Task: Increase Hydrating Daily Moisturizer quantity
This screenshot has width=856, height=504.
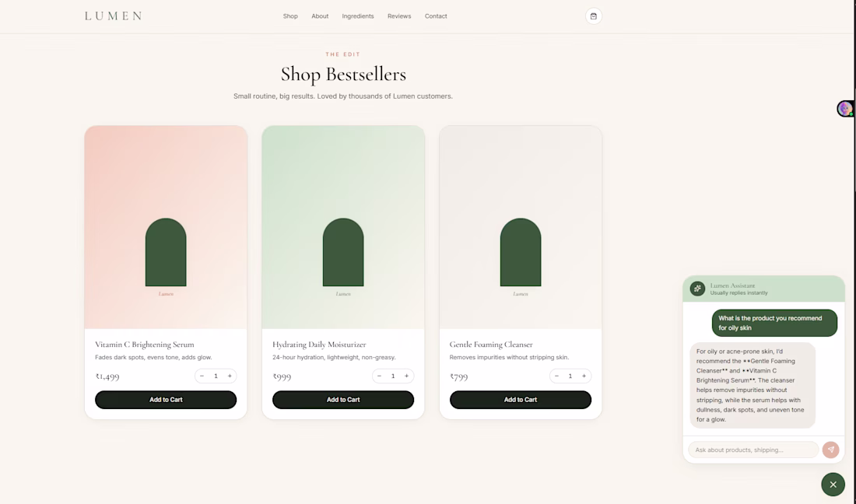Action: coord(407,376)
